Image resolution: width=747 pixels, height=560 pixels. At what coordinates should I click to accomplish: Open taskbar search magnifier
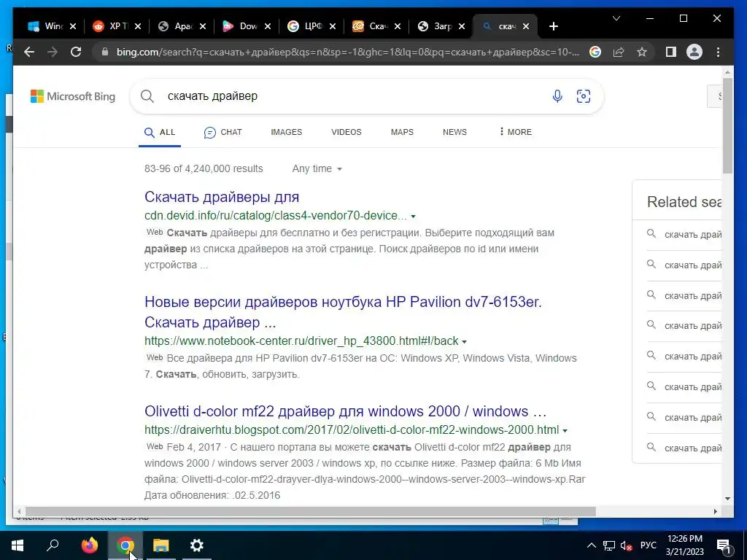(53, 545)
